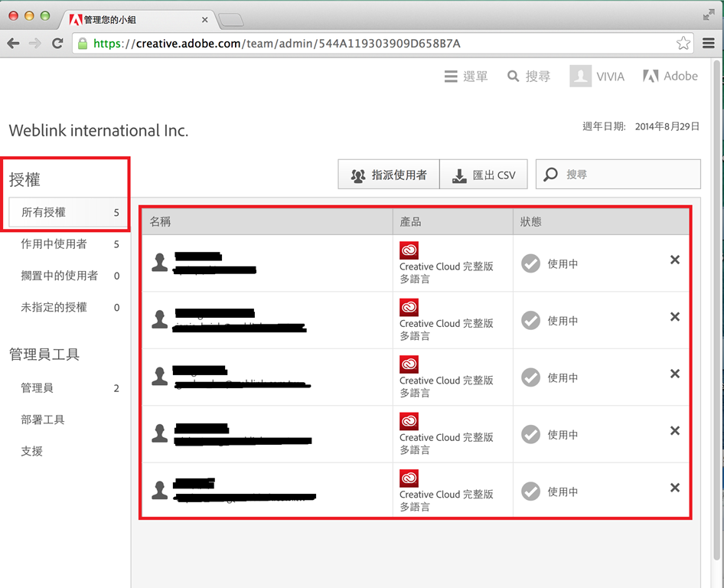Click the first row's status checkmark icon

coord(530,263)
